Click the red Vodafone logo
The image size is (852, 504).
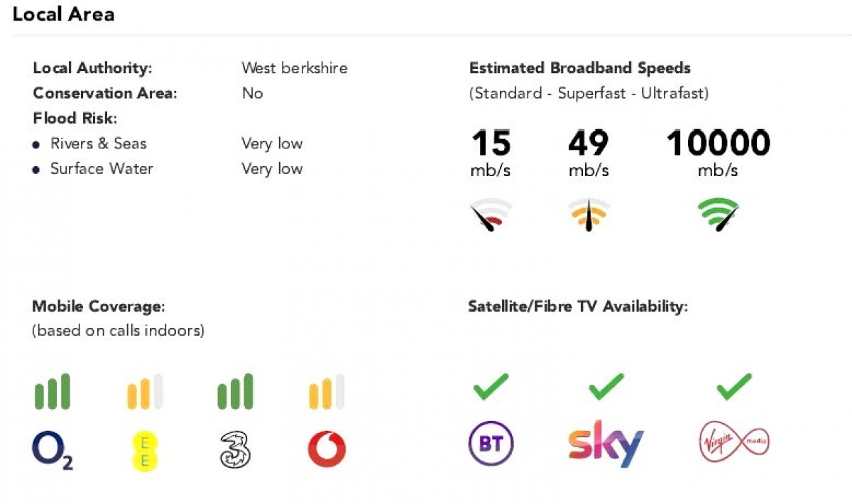(x=327, y=450)
